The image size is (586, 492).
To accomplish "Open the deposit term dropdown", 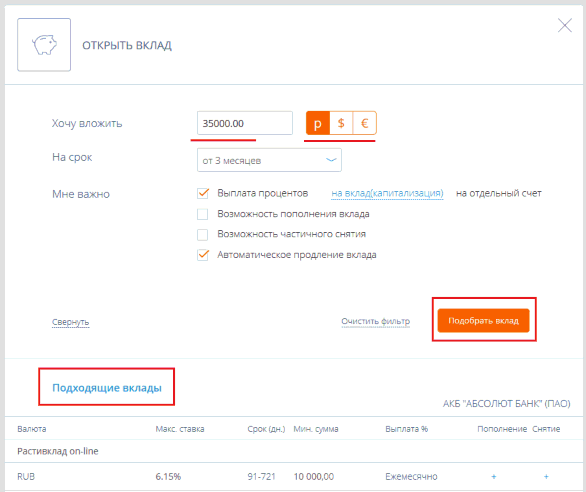I will point(269,160).
